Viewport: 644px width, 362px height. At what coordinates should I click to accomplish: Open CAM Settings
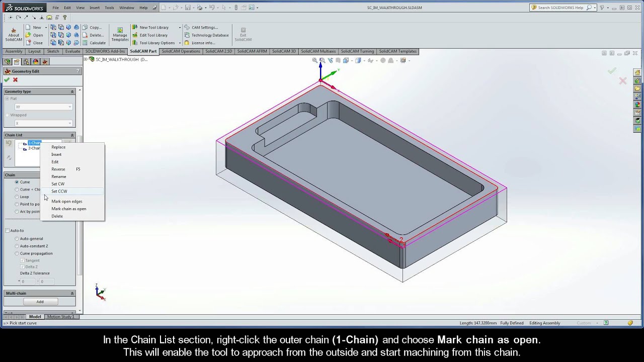point(201,28)
